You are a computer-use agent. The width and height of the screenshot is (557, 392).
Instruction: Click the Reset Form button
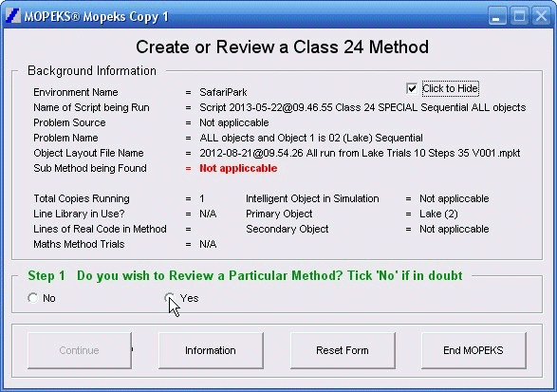click(x=343, y=350)
